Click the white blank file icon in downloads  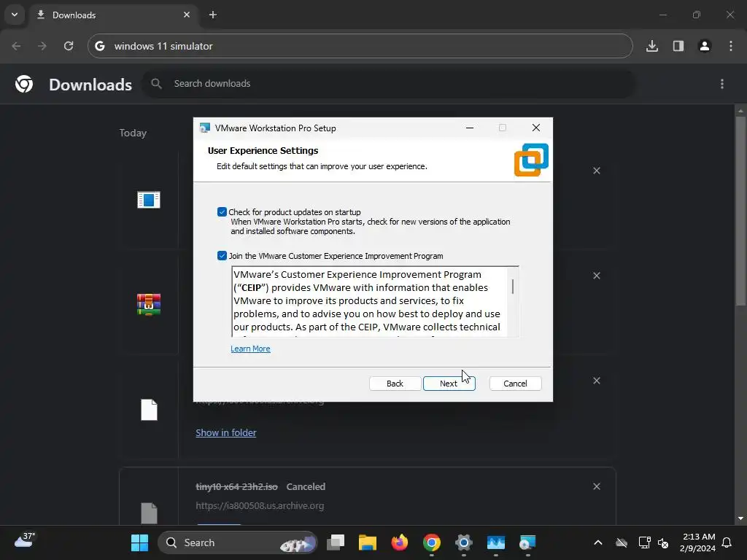pyautogui.click(x=149, y=410)
